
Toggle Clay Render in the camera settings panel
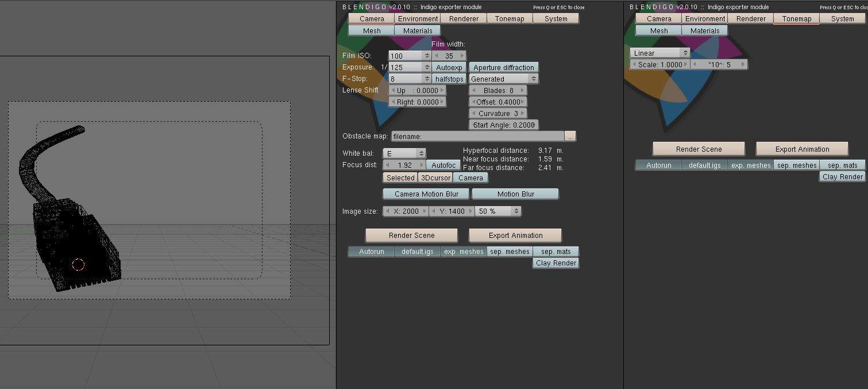(x=555, y=263)
